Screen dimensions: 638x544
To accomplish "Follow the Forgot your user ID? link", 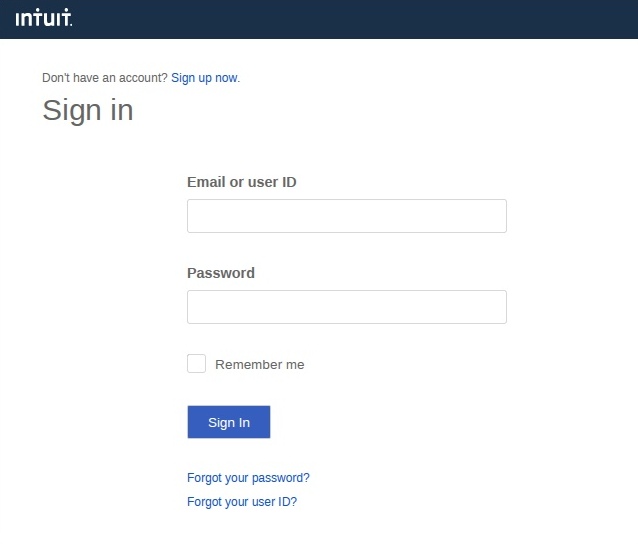I will point(242,502).
